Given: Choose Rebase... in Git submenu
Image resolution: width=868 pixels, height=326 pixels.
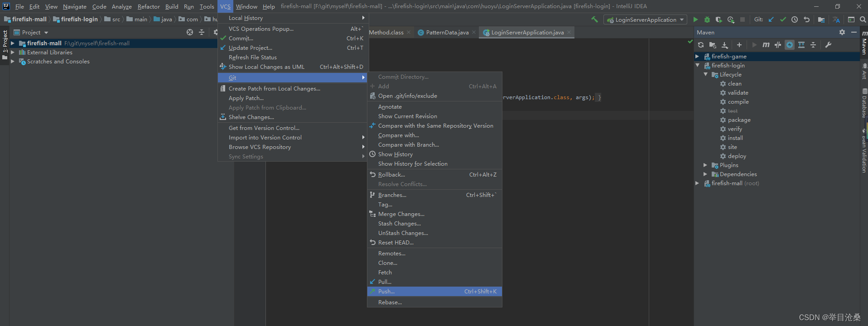Looking at the screenshot, I should (x=434, y=302).
